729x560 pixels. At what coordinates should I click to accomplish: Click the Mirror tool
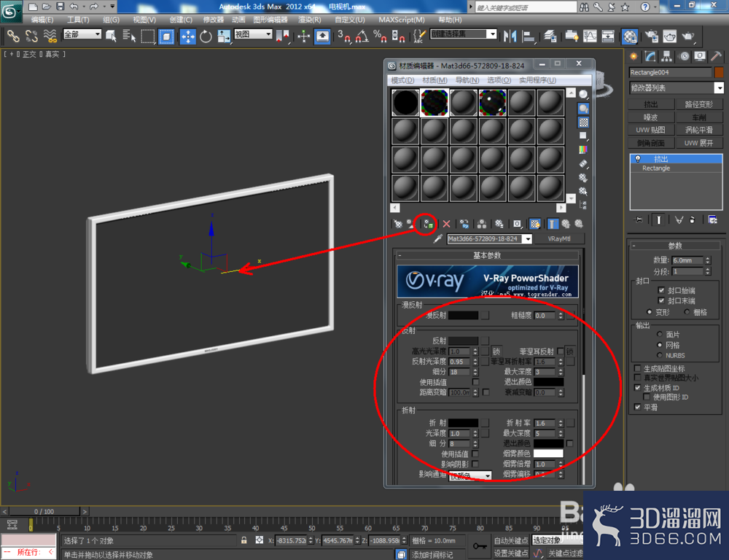pos(510,36)
